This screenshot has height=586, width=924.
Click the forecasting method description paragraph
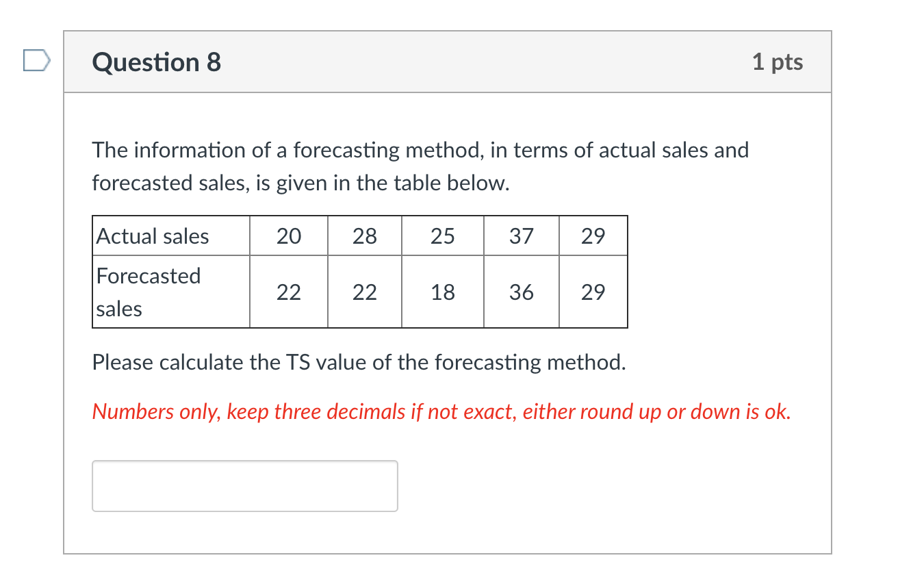point(421,166)
